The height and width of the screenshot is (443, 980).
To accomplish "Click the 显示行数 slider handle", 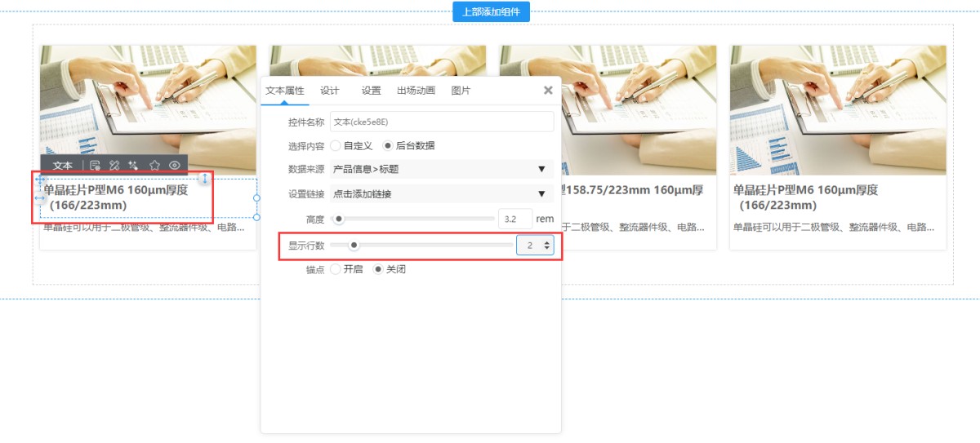I will (x=354, y=245).
